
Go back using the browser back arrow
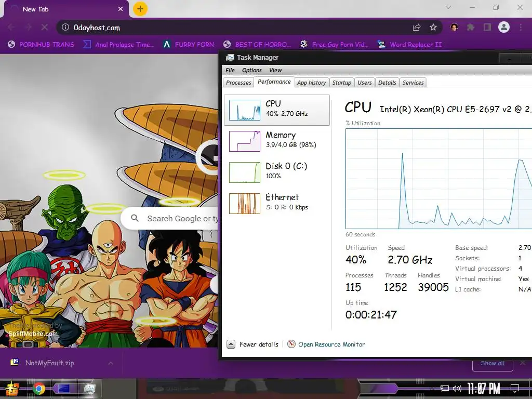(x=11, y=28)
